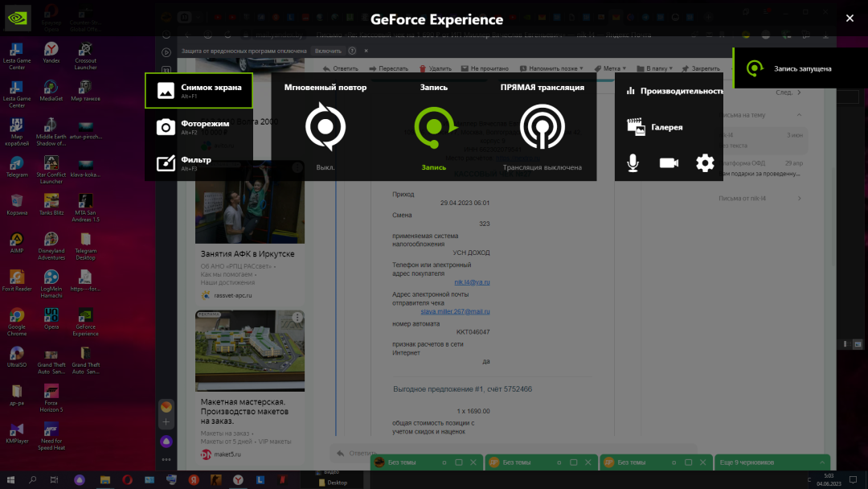Screen dimensions: 868x489
Task: Open Photo mode (Фоторежим)
Action: tap(199, 127)
